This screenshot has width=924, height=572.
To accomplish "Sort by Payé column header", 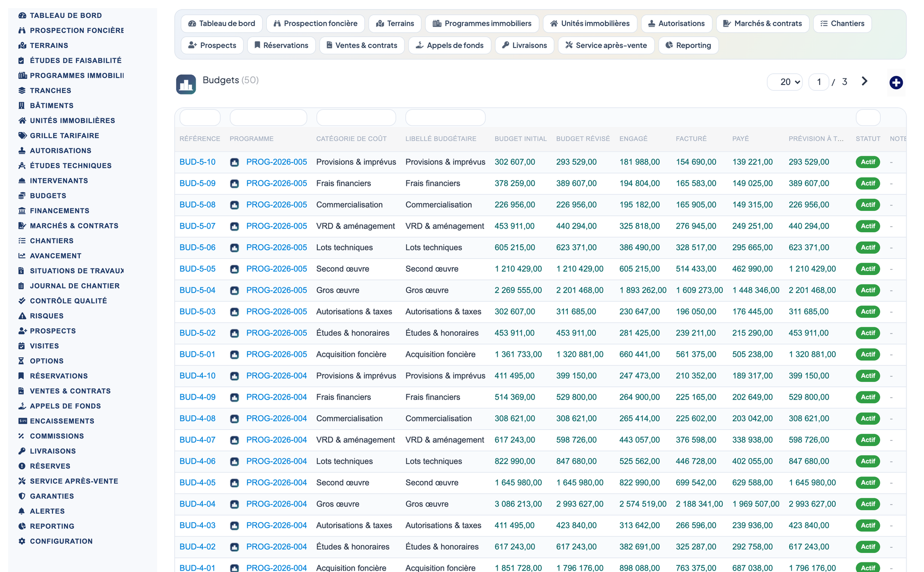I will (740, 139).
